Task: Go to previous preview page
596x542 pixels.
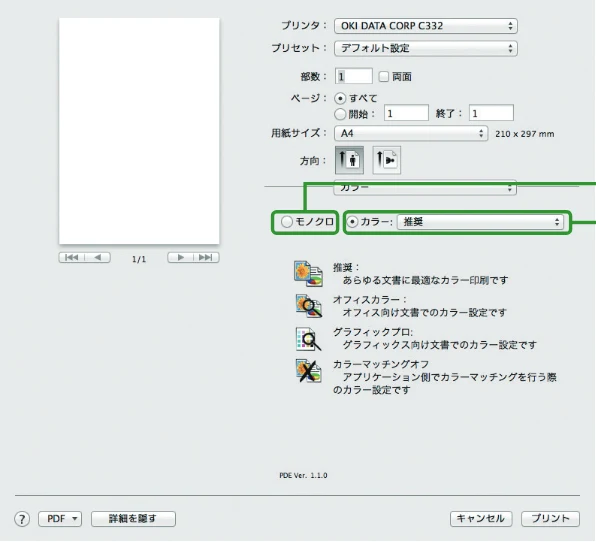Action: click(x=98, y=257)
